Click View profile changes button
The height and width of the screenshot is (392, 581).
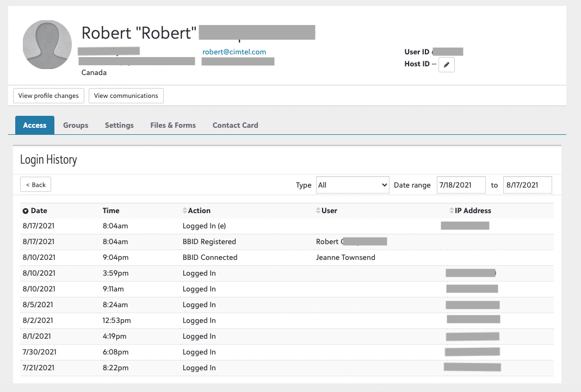[x=48, y=96]
